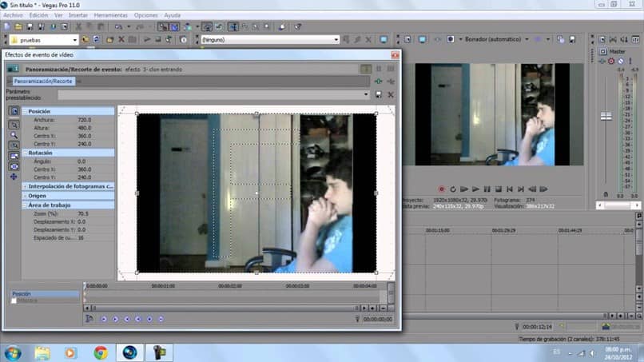Viewport: 644px width, 362px height.
Task: Collapse the Rotación section
Action: pos(25,153)
